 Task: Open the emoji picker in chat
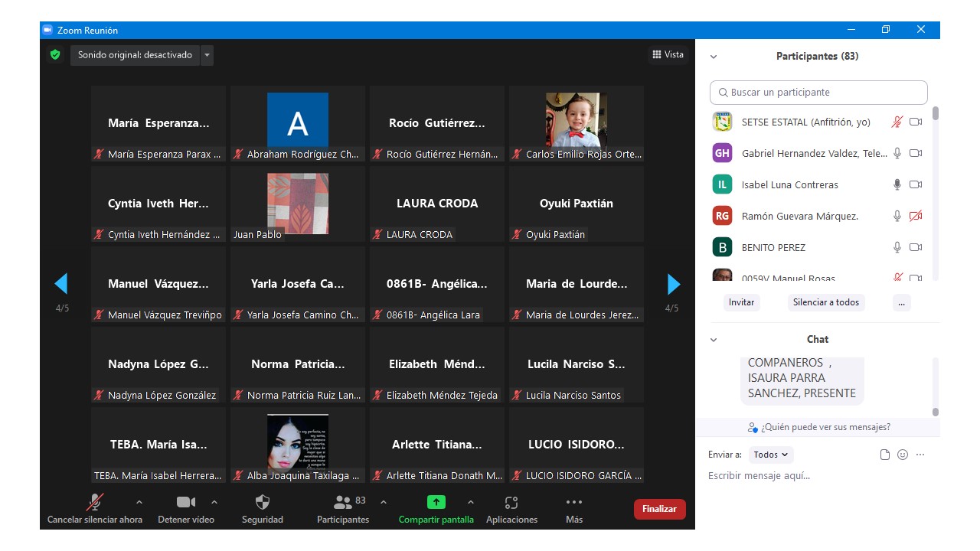pos(903,455)
